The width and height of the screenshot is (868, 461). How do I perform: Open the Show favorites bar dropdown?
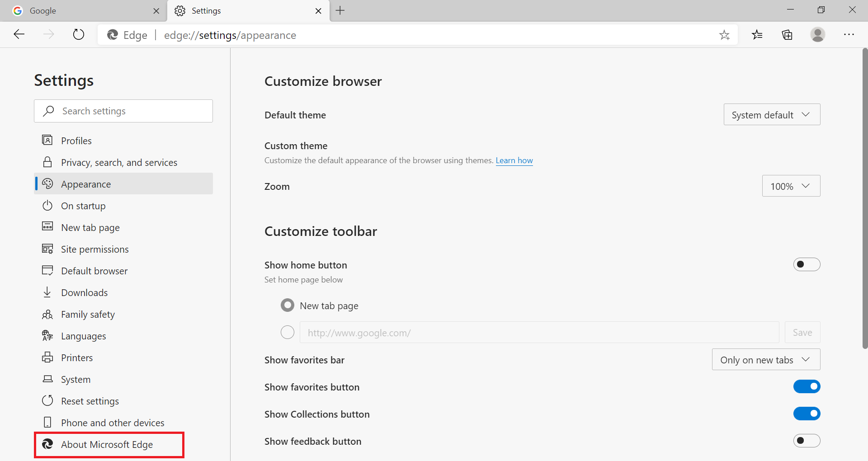[766, 359]
